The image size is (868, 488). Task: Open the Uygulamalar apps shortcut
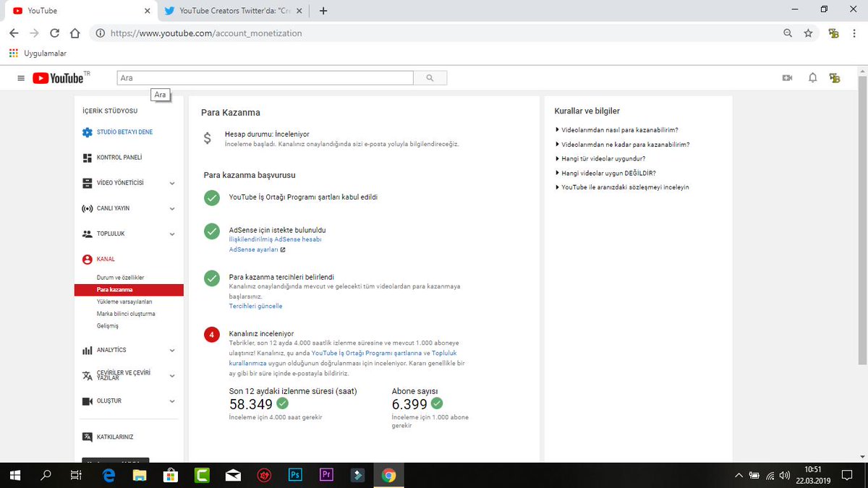(38, 53)
